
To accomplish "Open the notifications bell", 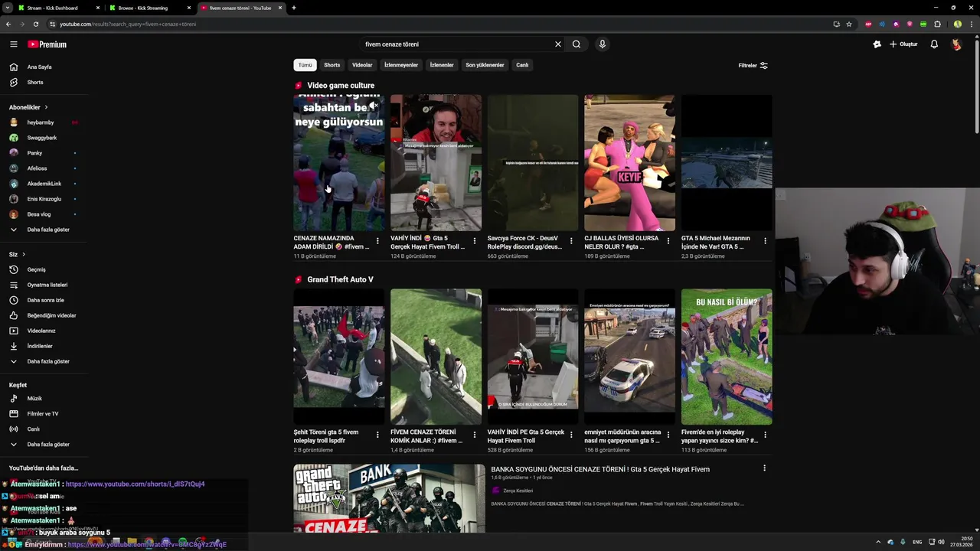I will (934, 44).
